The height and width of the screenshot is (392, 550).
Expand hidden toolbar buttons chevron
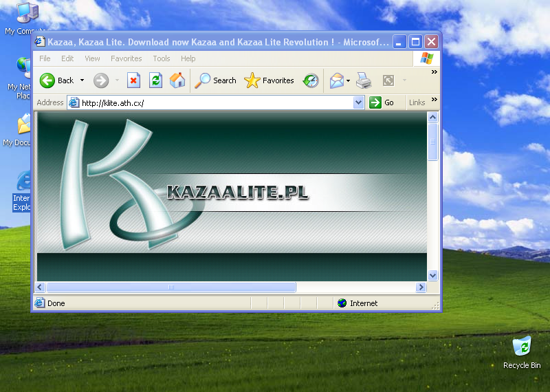[x=434, y=72]
